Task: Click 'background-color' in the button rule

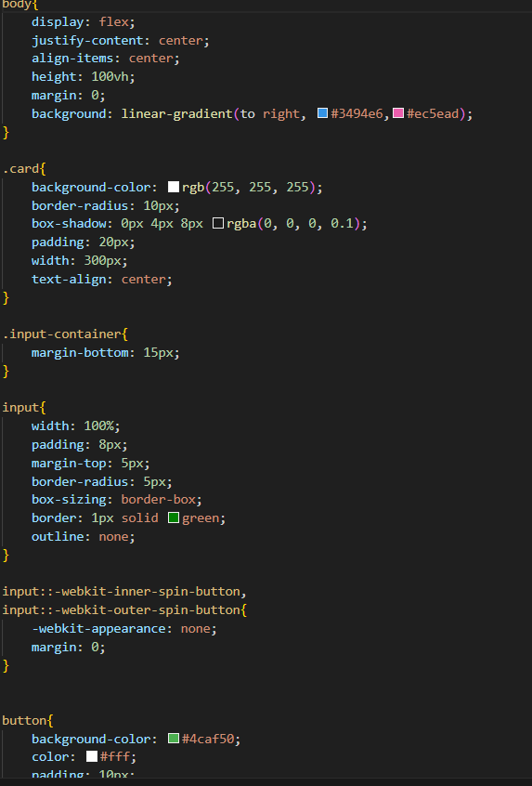Action: click(x=91, y=739)
